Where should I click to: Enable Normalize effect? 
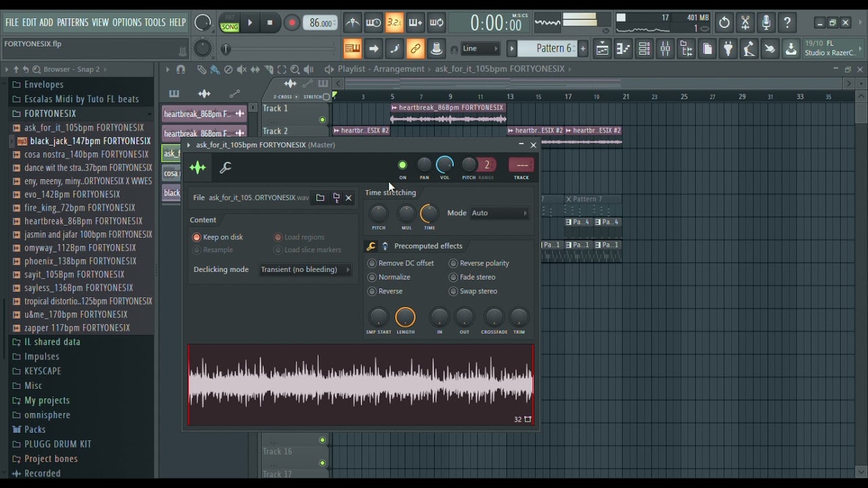[389, 277]
